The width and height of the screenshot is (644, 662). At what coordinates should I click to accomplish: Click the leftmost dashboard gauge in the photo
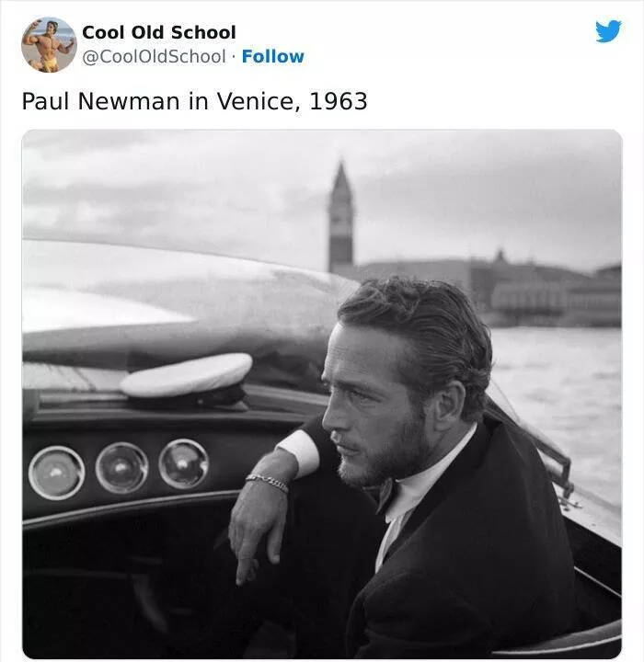pyautogui.click(x=56, y=473)
